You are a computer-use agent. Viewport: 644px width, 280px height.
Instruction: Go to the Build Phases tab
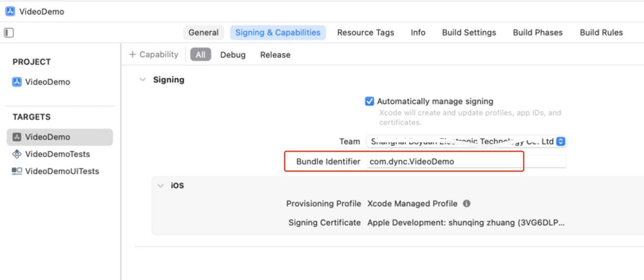(538, 33)
